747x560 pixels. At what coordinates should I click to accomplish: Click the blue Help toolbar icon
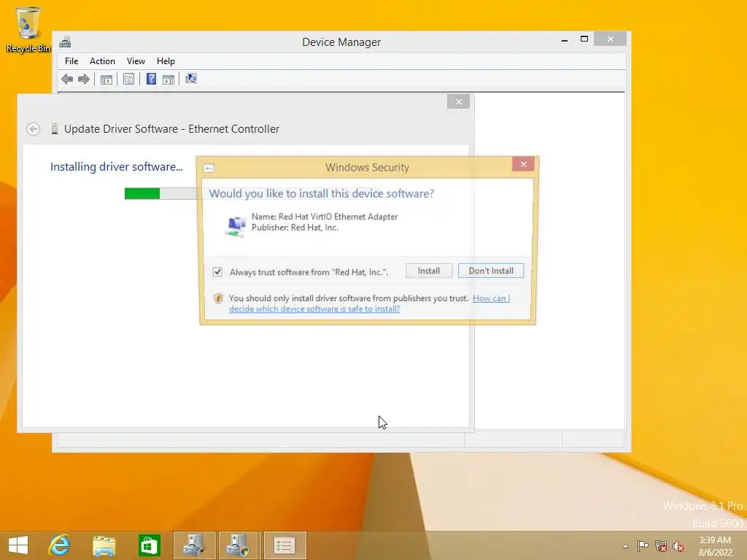pos(151,79)
